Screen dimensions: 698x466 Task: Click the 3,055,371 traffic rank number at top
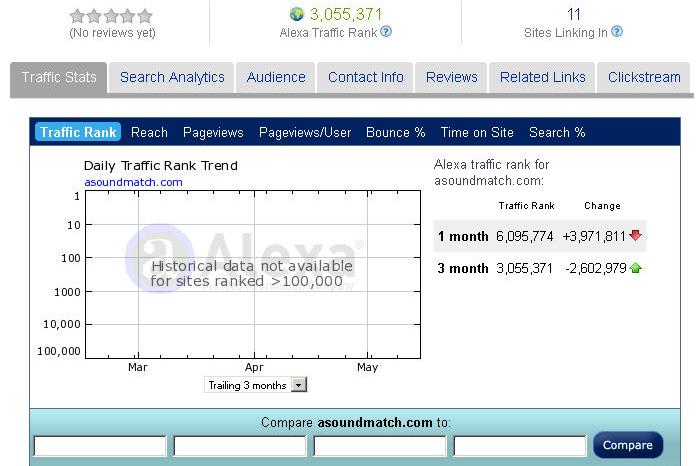(x=346, y=14)
